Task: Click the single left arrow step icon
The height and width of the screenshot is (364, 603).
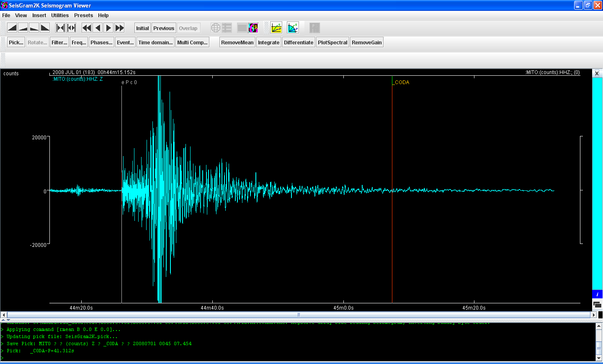Action: (x=98, y=28)
